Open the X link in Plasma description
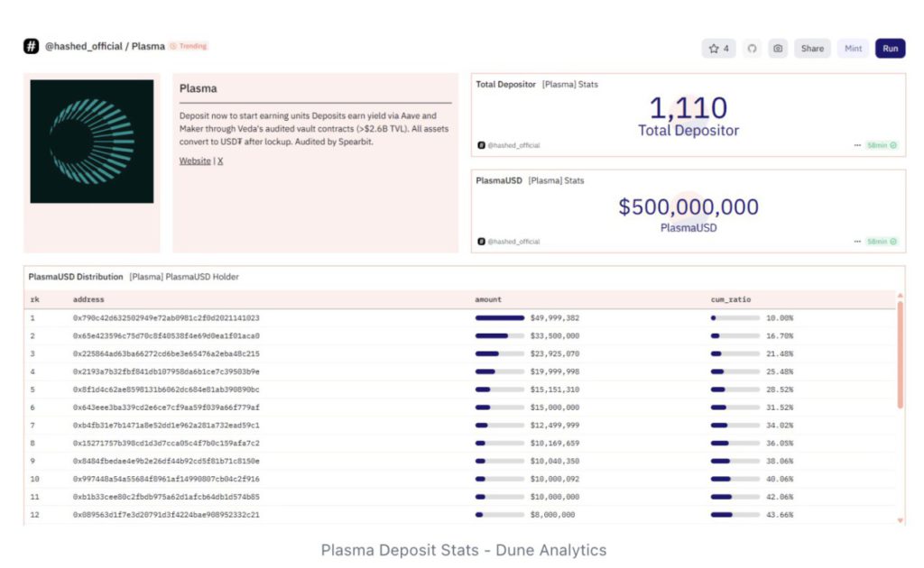The image size is (924, 568). (220, 160)
